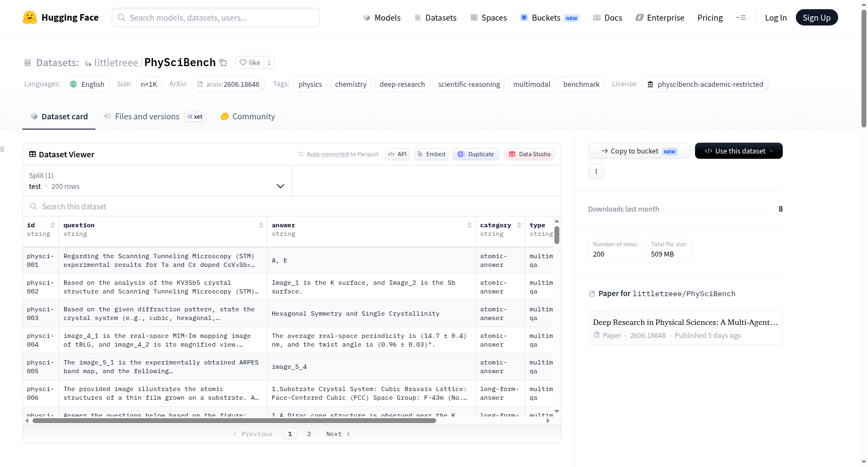Click the Embed viewer button
The width and height of the screenshot is (868, 467).
point(431,154)
